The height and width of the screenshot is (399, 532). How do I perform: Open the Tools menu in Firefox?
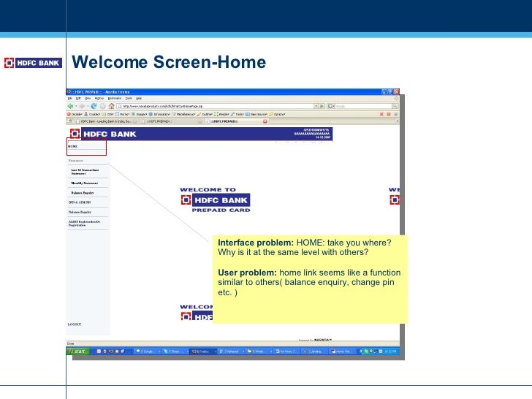tap(129, 99)
